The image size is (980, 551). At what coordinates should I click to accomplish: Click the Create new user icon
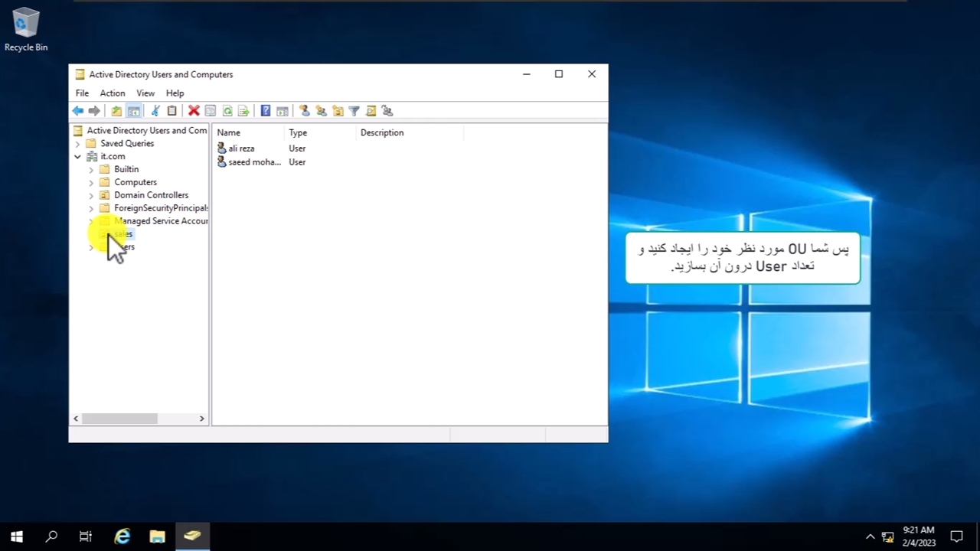pos(304,111)
